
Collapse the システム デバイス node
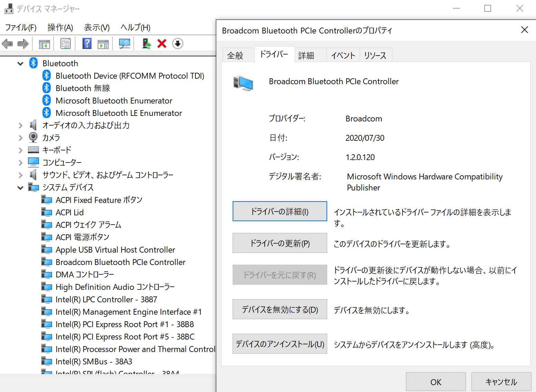coord(20,188)
